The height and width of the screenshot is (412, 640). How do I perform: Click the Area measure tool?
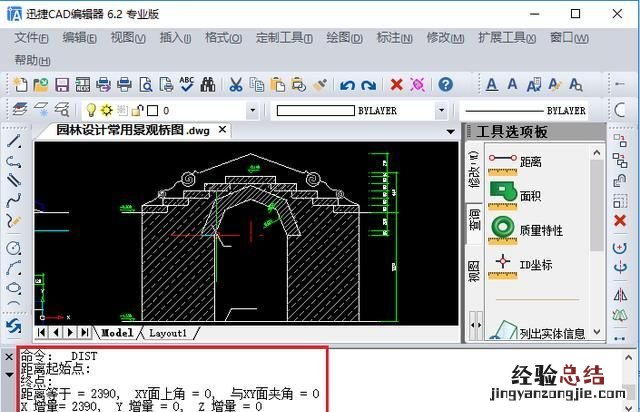[x=515, y=196]
